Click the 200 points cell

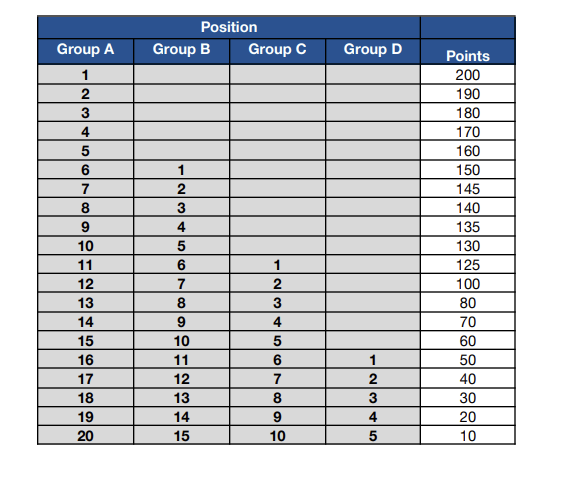point(468,75)
